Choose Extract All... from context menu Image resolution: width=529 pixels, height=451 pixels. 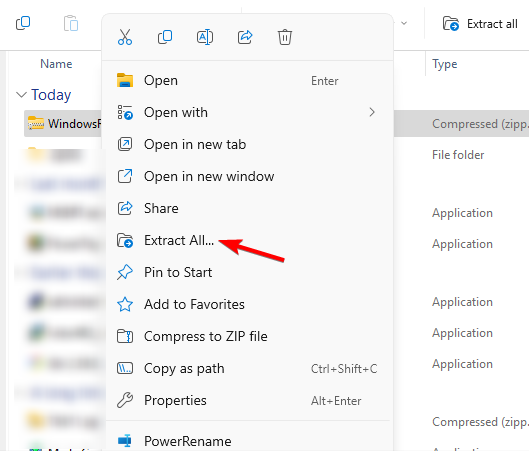coord(248,241)
